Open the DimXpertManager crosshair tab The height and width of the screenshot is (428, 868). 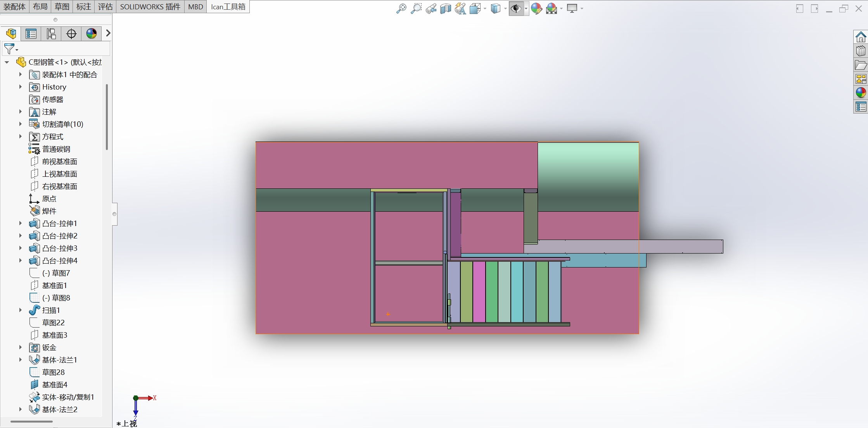point(71,34)
